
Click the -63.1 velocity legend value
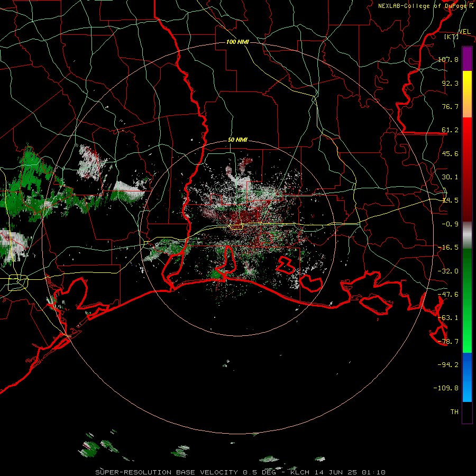point(448,318)
